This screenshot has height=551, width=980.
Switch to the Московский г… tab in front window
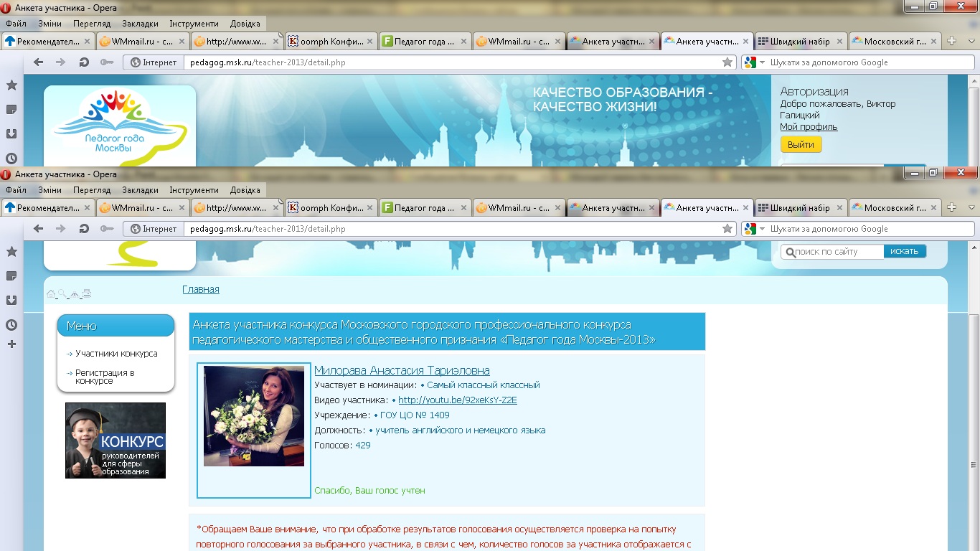tap(895, 208)
